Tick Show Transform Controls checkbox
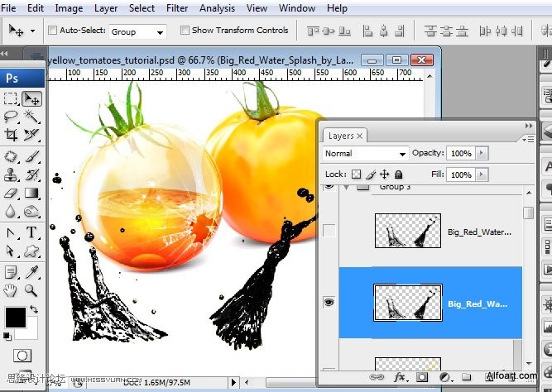The image size is (552, 392). coord(185,31)
